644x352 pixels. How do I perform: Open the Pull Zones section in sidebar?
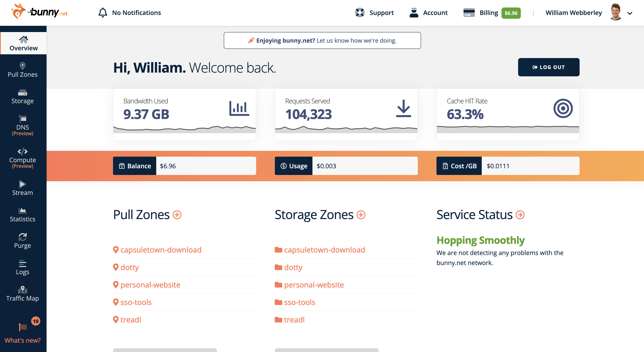click(22, 70)
